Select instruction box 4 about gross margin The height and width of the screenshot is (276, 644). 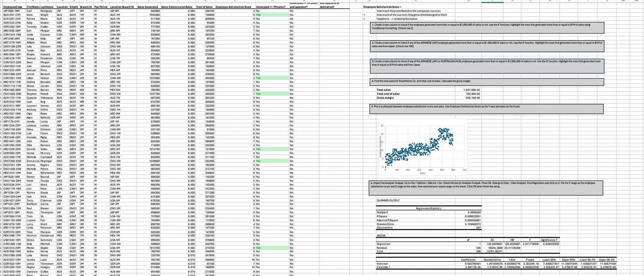(487, 82)
